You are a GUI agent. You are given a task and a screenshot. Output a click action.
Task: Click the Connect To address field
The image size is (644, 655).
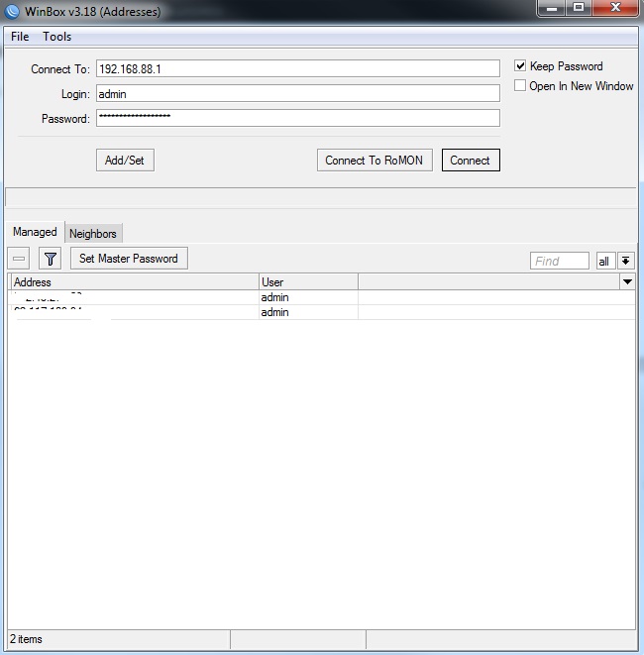(x=298, y=68)
